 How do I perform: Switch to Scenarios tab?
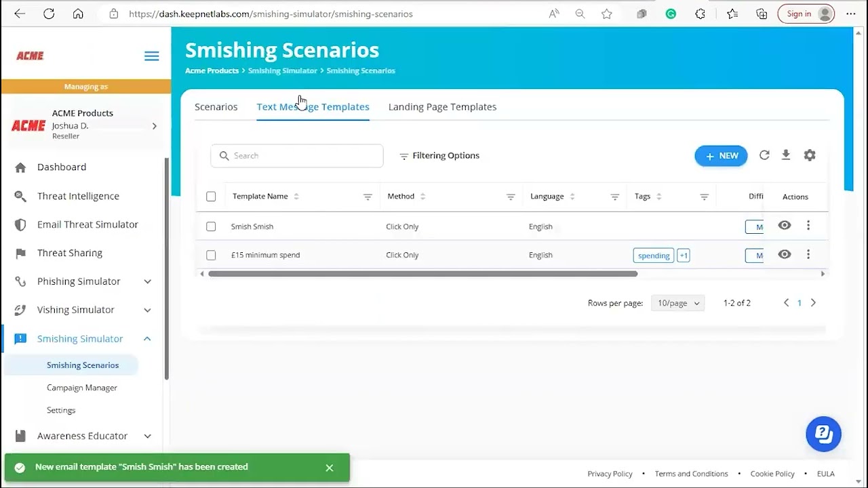point(216,107)
